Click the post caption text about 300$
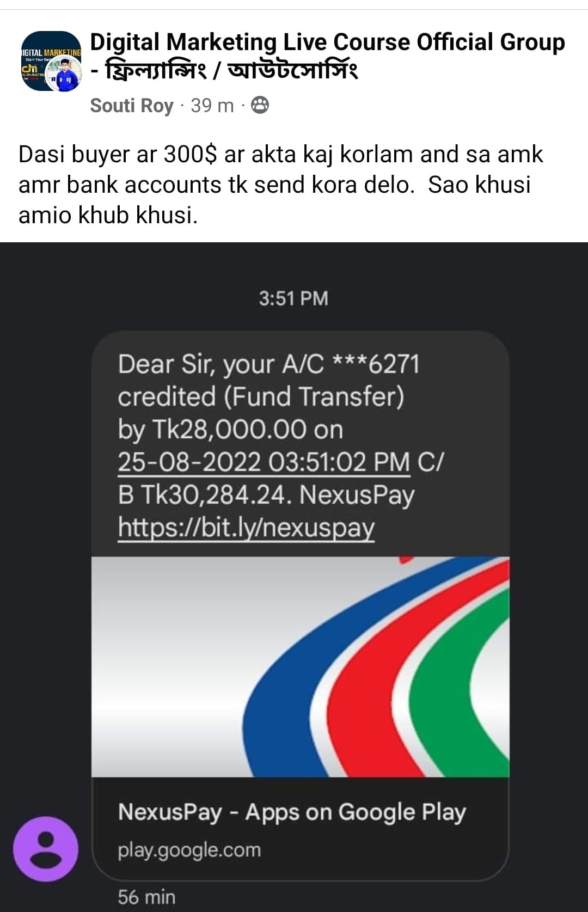This screenshot has width=588, height=912. (x=280, y=185)
